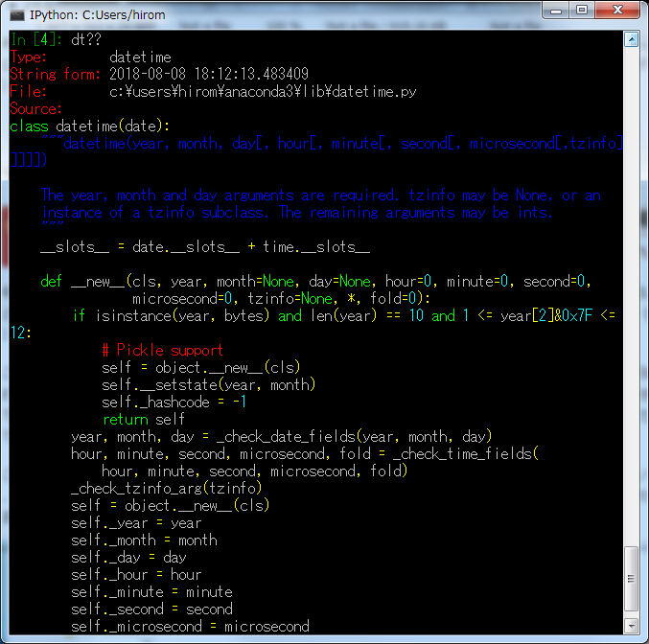Click the window title 'IPython: C:Users/hirom'
This screenshot has height=644, width=649.
[97, 15]
